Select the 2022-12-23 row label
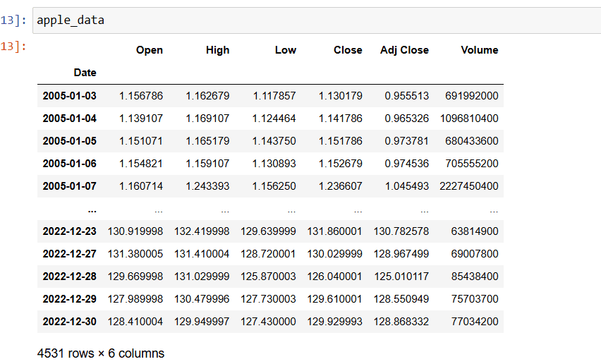Image resolution: width=601 pixels, height=364 pixels. click(69, 231)
